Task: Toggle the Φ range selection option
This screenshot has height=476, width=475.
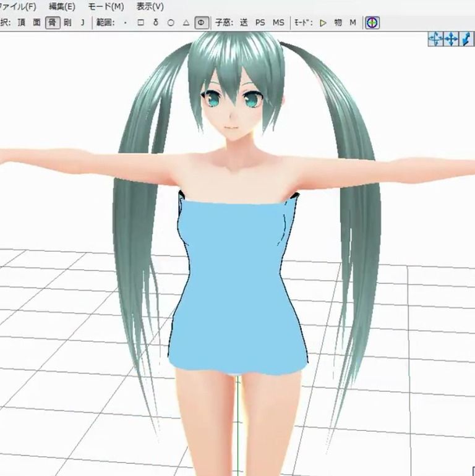Action: [202, 23]
